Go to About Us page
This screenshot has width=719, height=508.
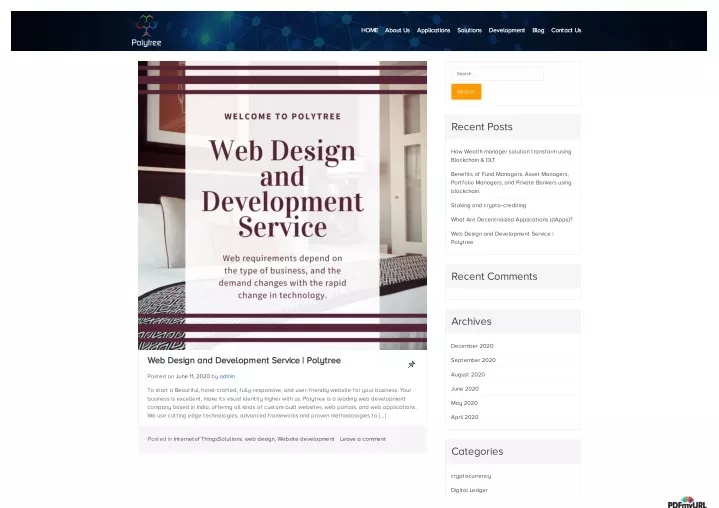(x=397, y=30)
